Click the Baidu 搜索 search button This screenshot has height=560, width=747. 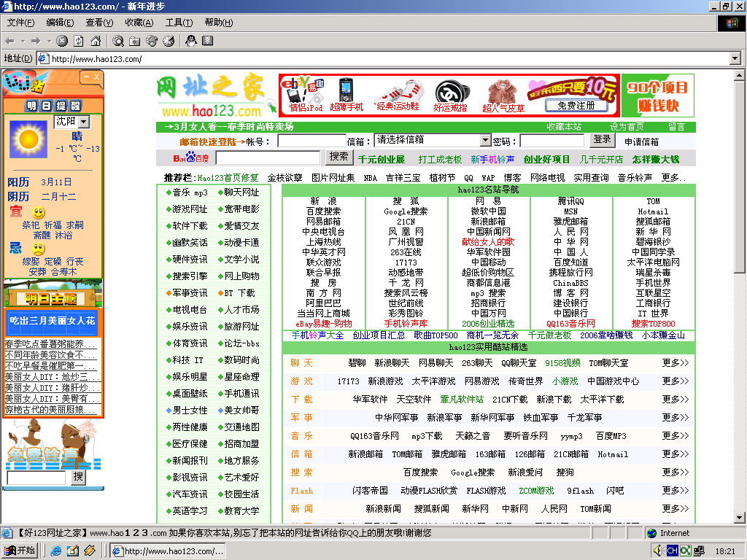[x=338, y=157]
